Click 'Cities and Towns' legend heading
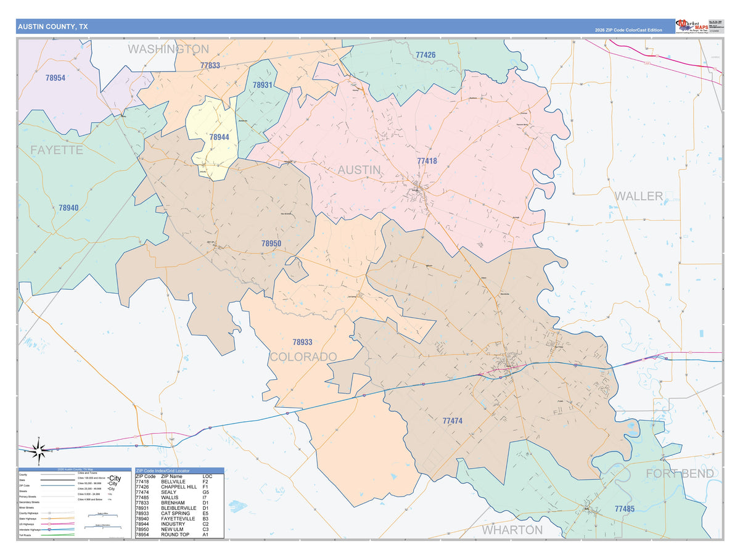 (88, 473)
